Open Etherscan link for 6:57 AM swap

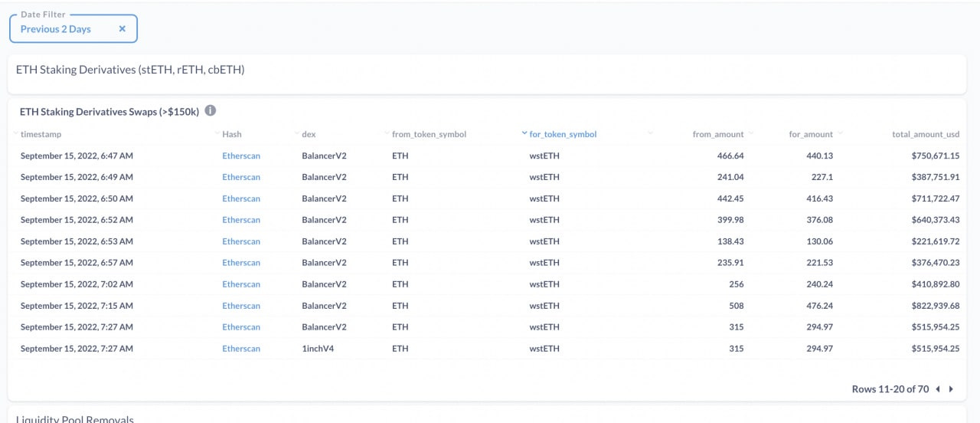pyautogui.click(x=241, y=263)
